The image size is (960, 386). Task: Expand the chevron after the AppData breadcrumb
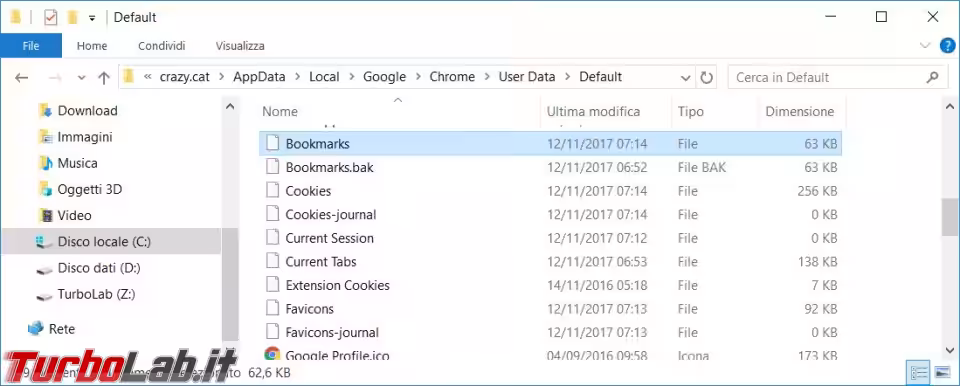click(298, 77)
